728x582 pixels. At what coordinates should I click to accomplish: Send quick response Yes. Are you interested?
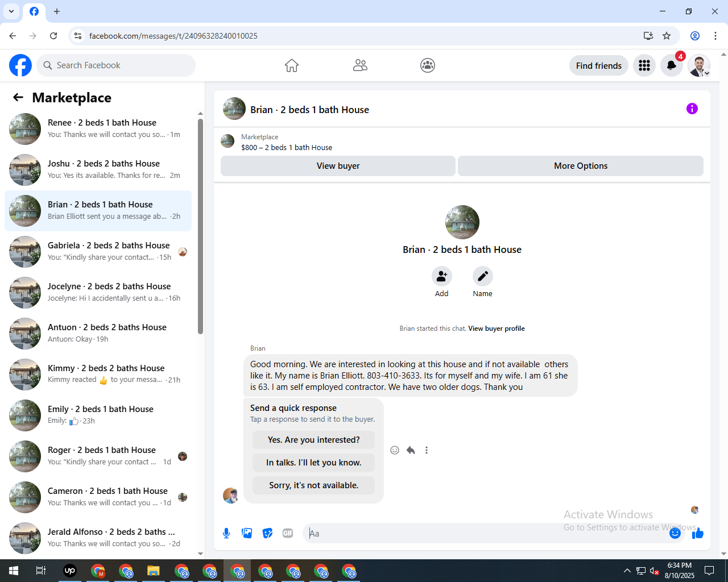(313, 440)
